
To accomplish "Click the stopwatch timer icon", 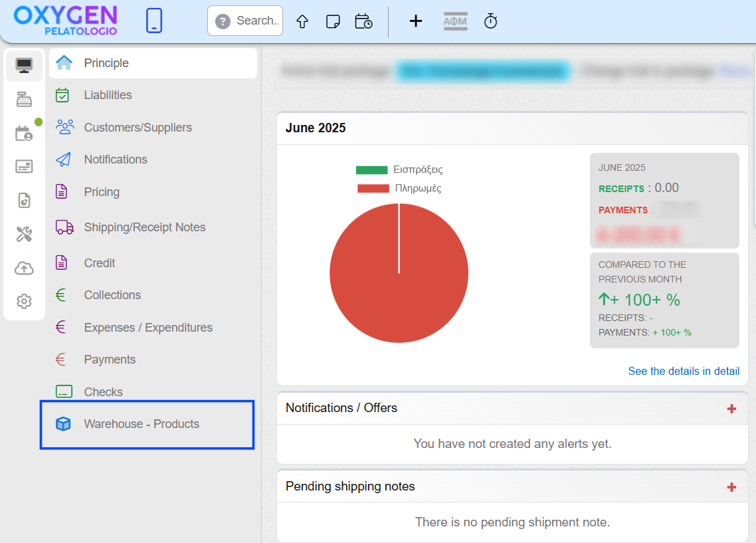I will [x=490, y=21].
